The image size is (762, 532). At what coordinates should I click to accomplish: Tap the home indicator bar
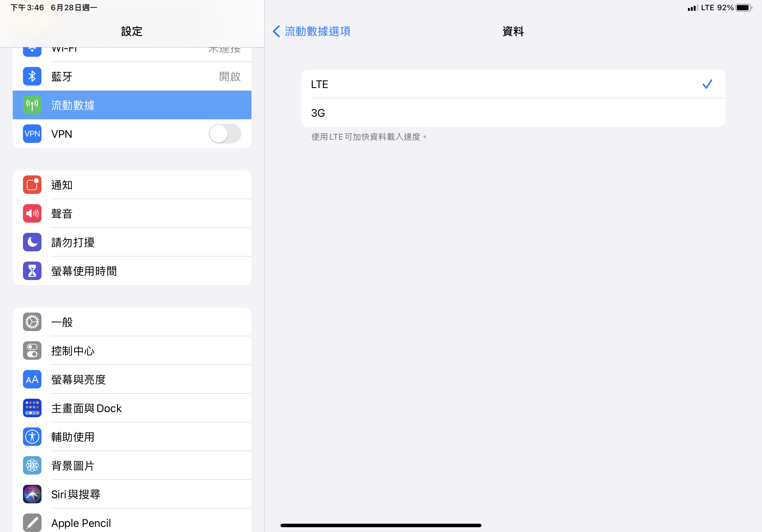381,525
